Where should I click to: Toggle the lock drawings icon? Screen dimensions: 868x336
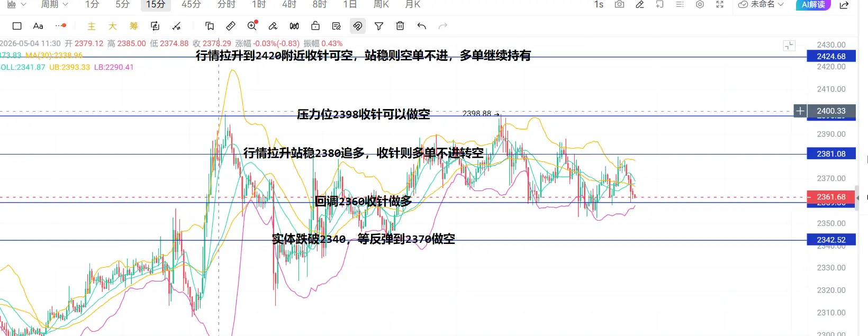pyautogui.click(x=315, y=26)
